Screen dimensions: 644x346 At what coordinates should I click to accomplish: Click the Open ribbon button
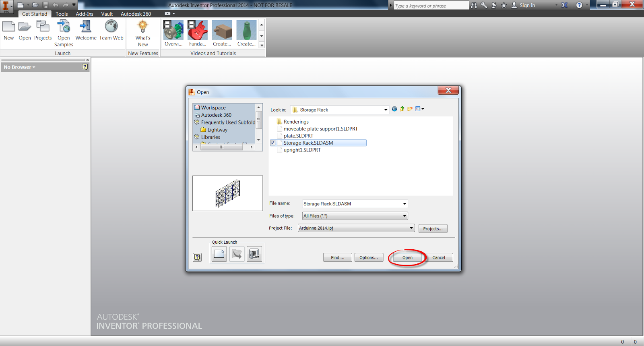(x=25, y=31)
